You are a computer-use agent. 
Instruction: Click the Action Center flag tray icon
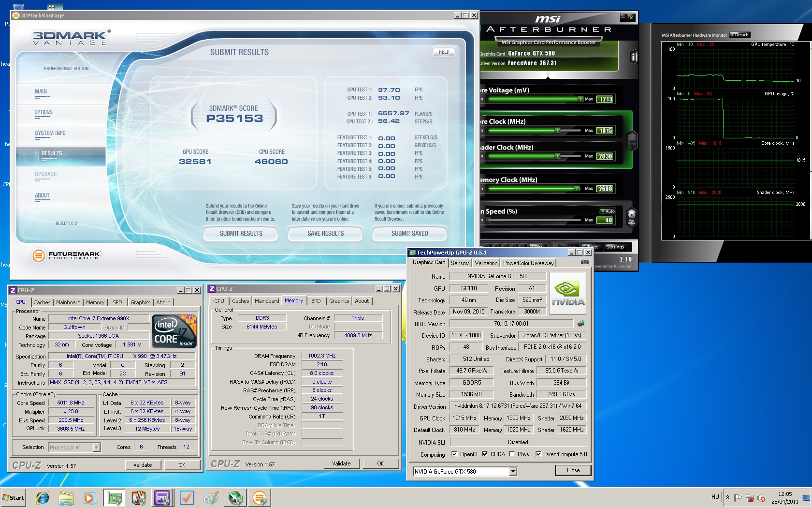pos(738,497)
